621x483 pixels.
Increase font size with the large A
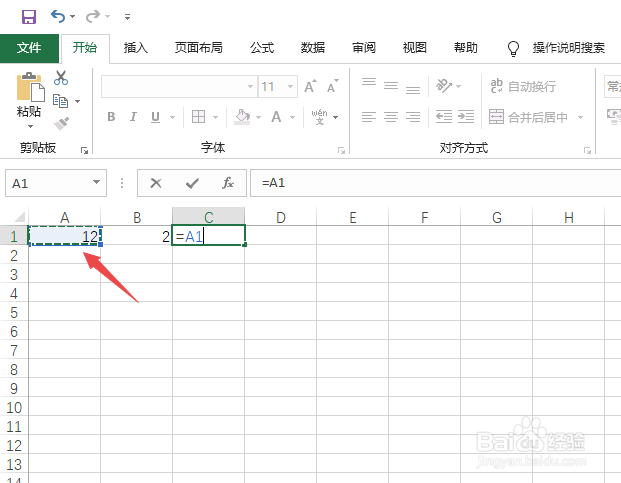pyautogui.click(x=310, y=86)
